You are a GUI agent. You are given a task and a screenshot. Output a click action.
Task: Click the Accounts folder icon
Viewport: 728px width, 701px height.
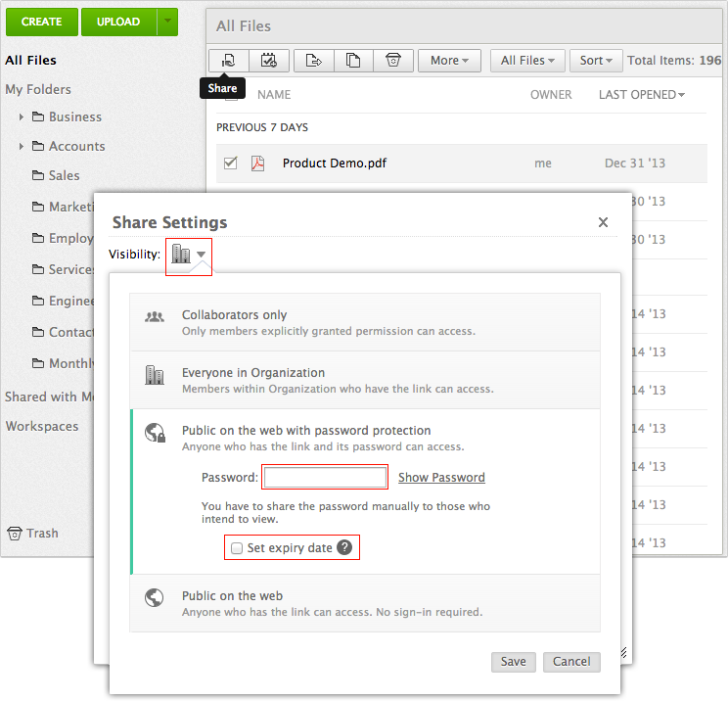point(38,146)
